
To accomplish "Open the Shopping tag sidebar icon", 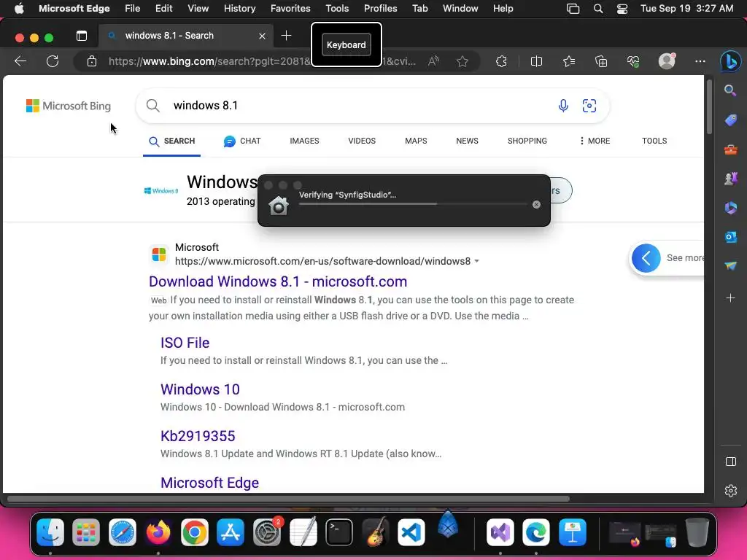I will click(731, 120).
